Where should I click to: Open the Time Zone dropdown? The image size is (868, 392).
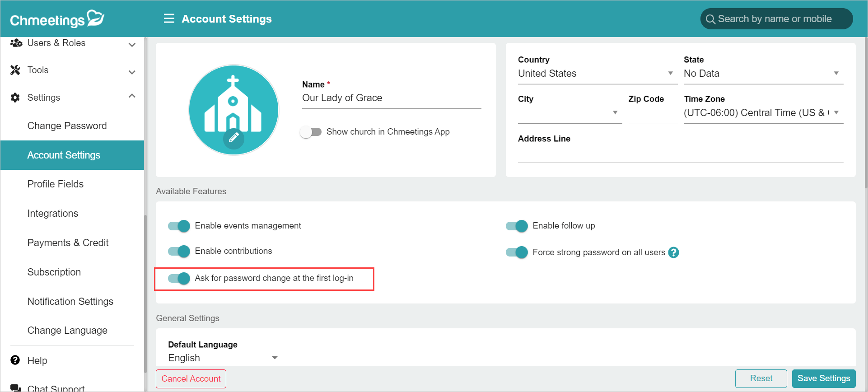(x=763, y=113)
